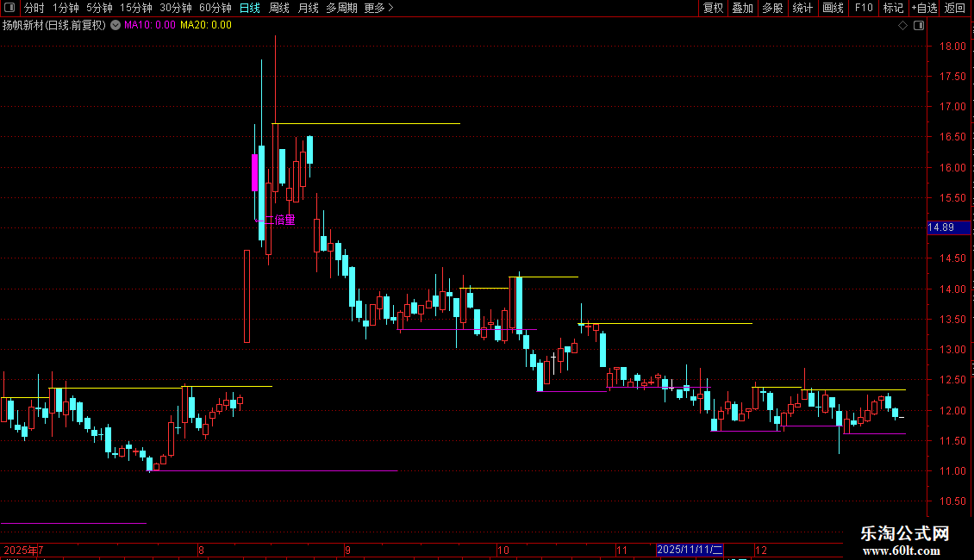Select the 日线 daily tab

(x=250, y=8)
